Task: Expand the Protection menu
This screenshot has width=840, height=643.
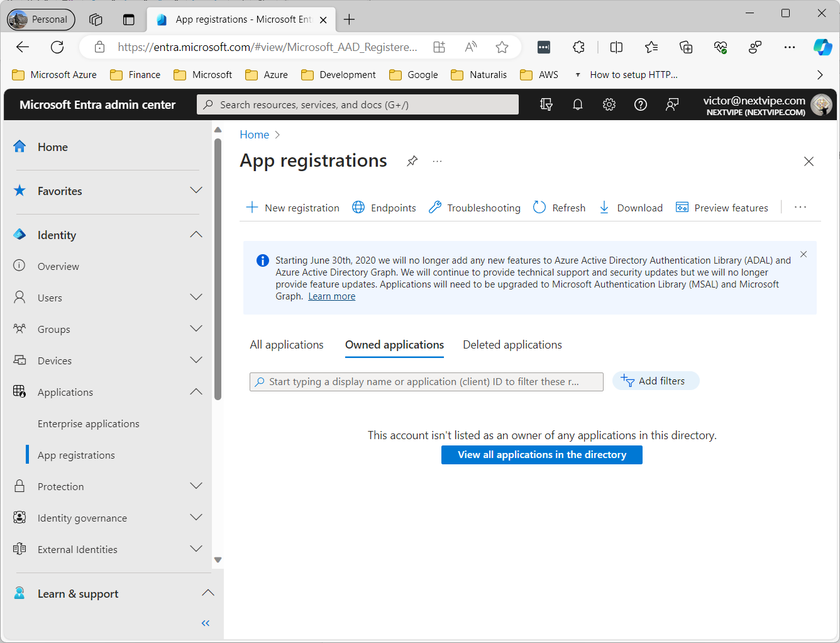Action: (x=196, y=486)
